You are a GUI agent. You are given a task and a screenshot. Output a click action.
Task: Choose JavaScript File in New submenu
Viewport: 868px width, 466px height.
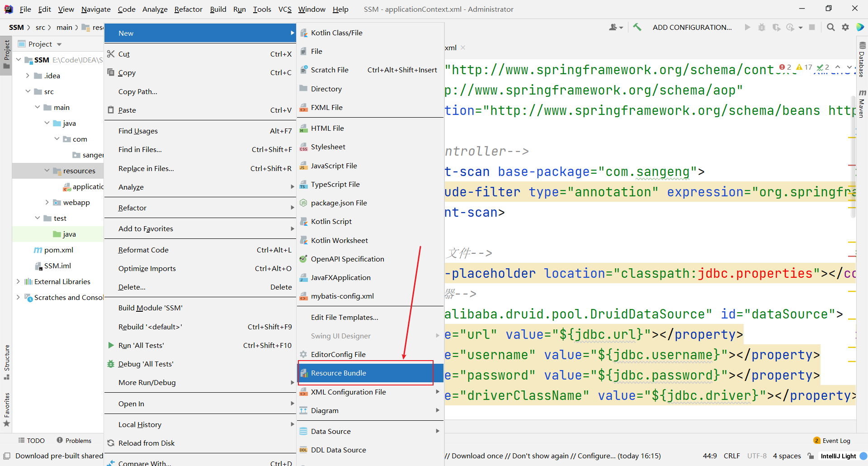pos(370,166)
